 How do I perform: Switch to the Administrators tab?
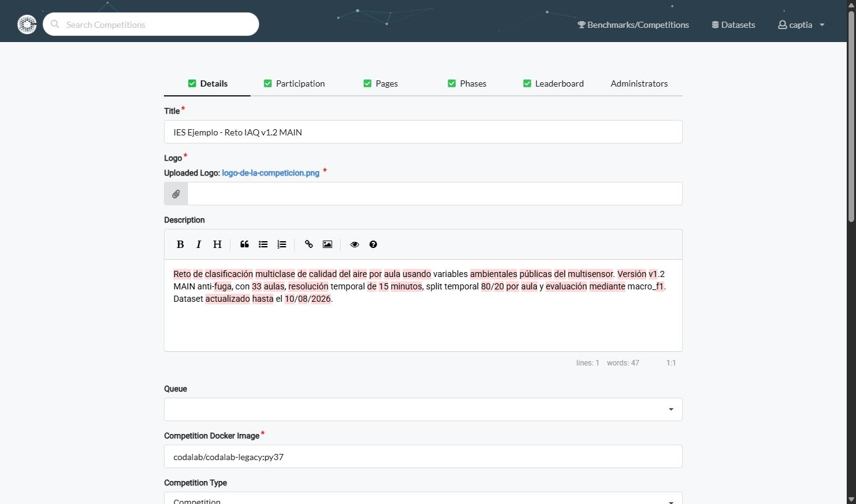(639, 83)
